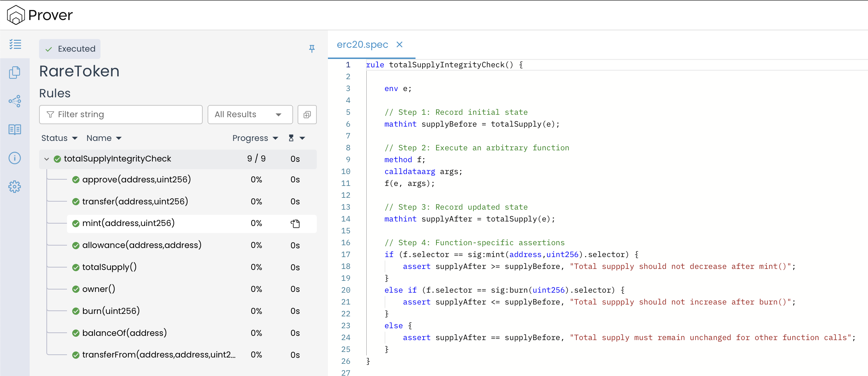This screenshot has height=376, width=868.
Task: Switch to the erc20.spec tab
Action: pyautogui.click(x=362, y=45)
